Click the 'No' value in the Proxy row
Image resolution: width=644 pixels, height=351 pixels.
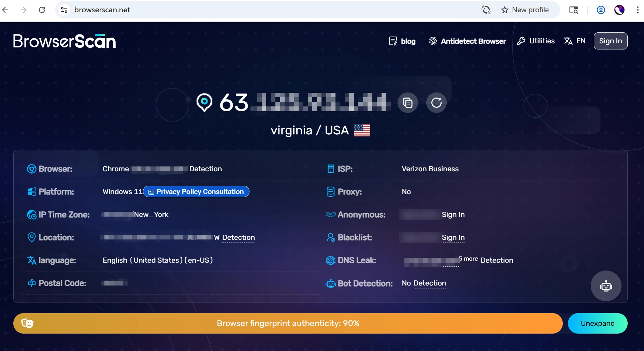(x=406, y=192)
